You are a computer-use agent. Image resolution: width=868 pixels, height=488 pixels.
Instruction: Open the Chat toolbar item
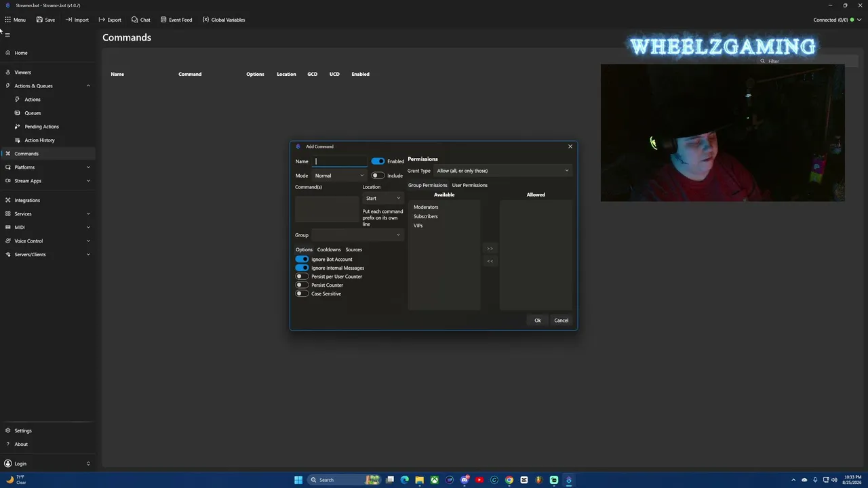click(141, 20)
